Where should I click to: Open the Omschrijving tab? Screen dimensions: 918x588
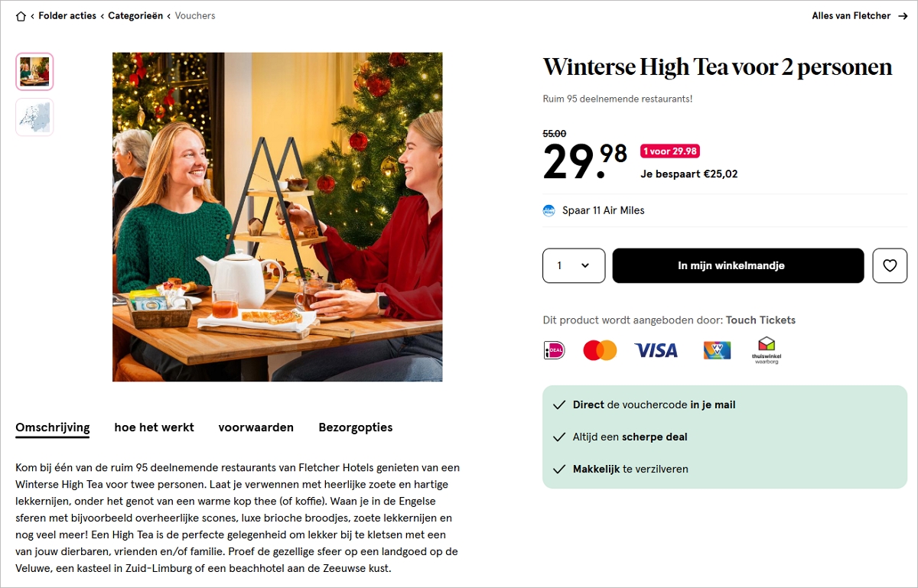[53, 427]
